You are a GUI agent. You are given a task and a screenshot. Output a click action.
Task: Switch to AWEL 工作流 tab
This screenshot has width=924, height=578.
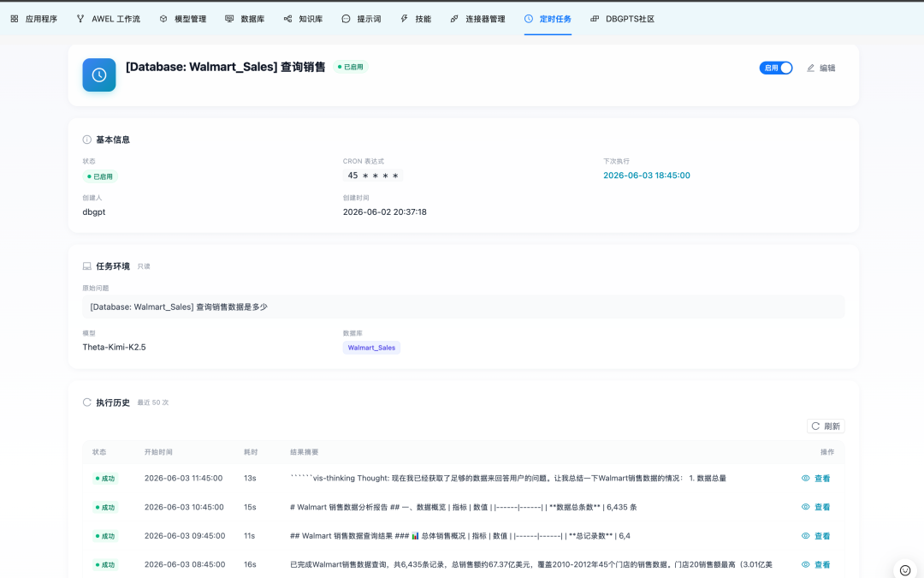(109, 19)
